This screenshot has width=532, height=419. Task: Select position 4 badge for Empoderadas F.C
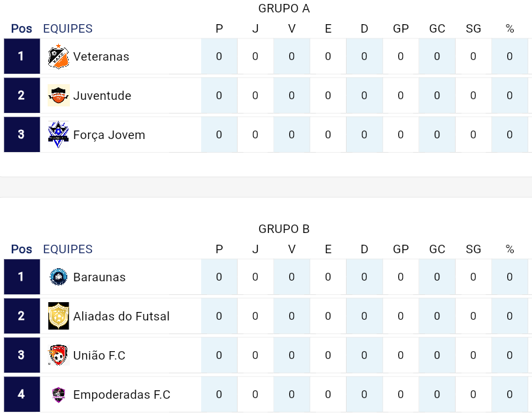pyautogui.click(x=22, y=394)
